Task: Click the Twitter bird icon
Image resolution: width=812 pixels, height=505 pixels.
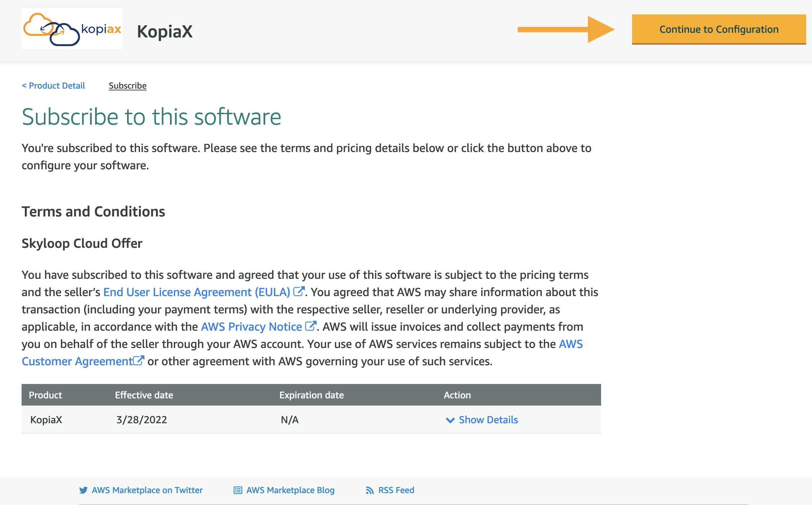Action: point(84,490)
